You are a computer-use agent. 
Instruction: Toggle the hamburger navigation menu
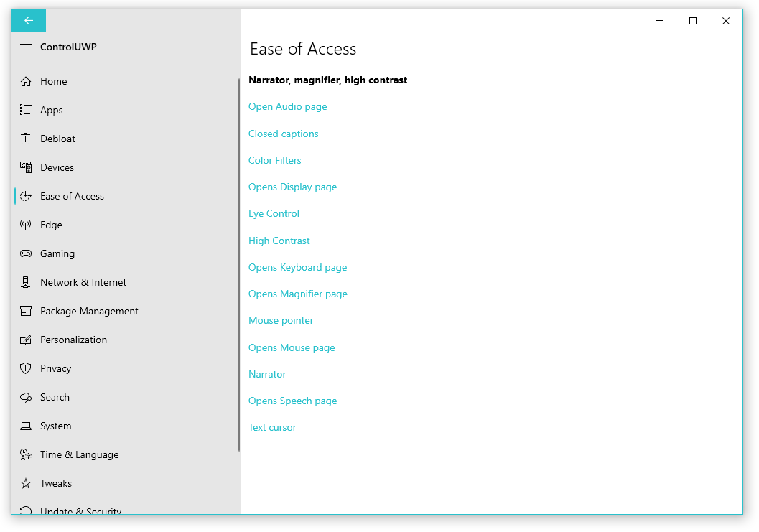[x=26, y=47]
